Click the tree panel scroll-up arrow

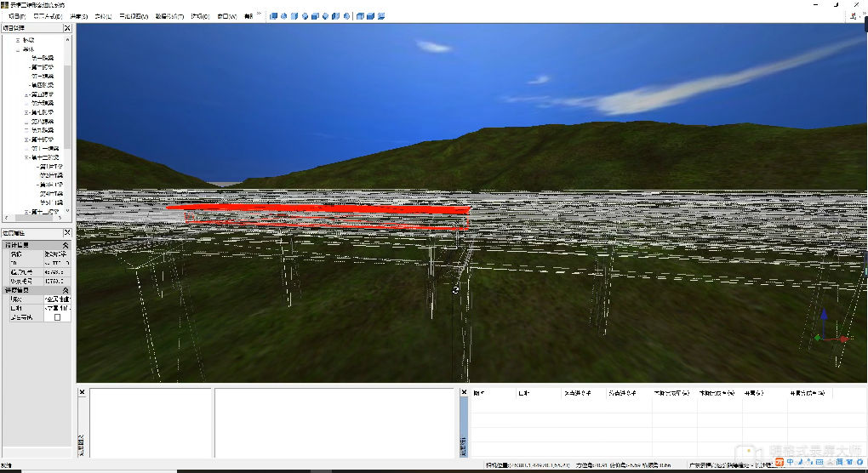[67, 39]
